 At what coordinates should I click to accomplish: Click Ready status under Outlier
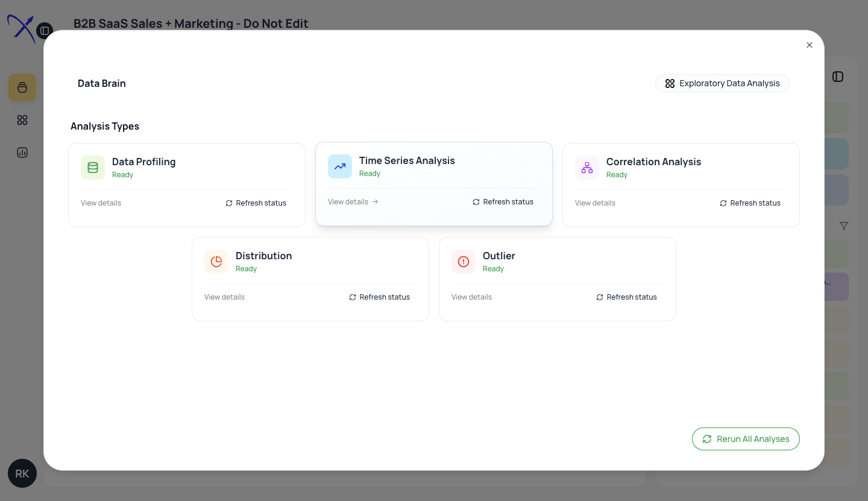tap(493, 269)
